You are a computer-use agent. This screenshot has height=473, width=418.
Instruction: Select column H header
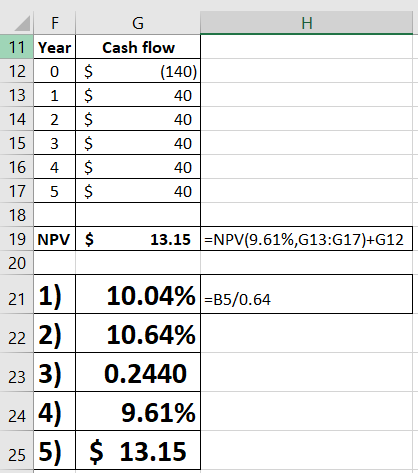pos(307,23)
